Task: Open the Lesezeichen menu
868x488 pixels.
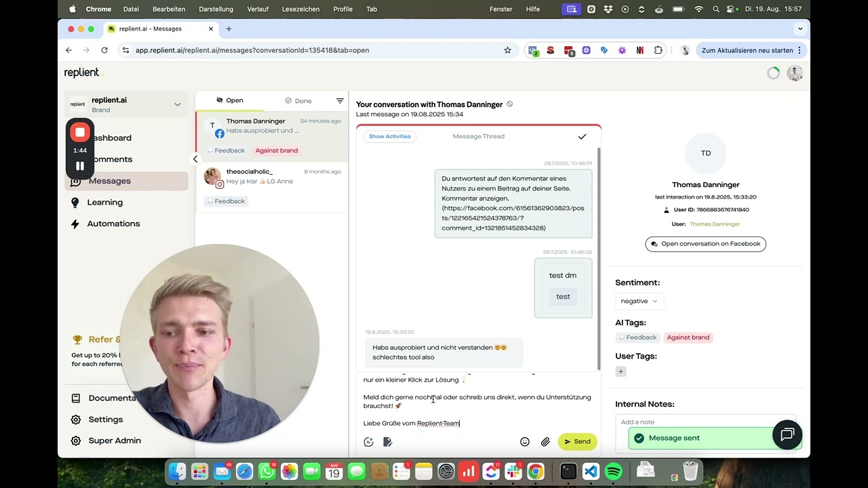Action: click(300, 9)
